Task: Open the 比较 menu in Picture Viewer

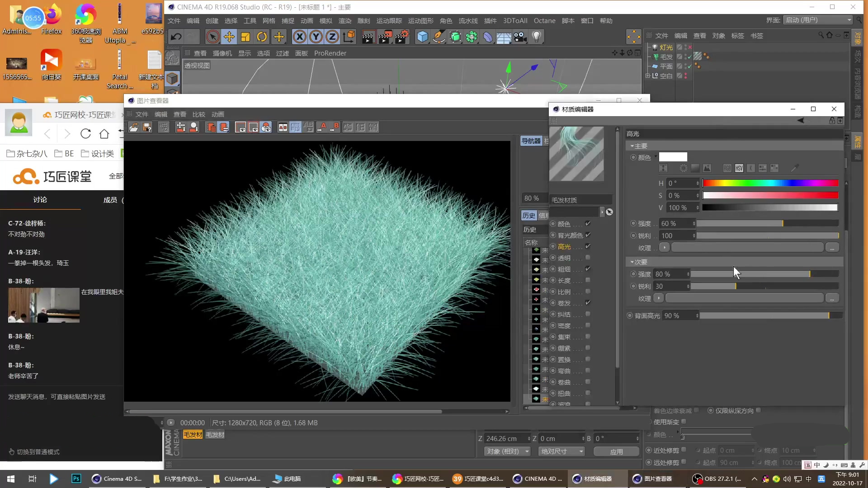Action: point(199,114)
